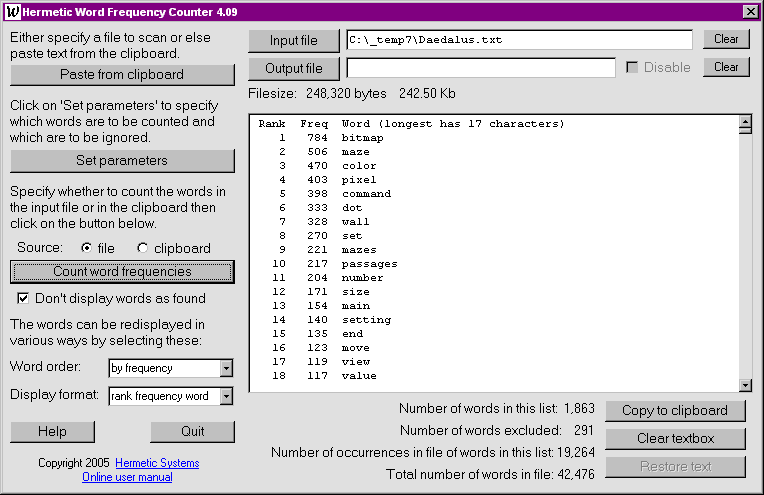764x495 pixels.
Task: Click the word 'color' in results
Action: tap(359, 166)
